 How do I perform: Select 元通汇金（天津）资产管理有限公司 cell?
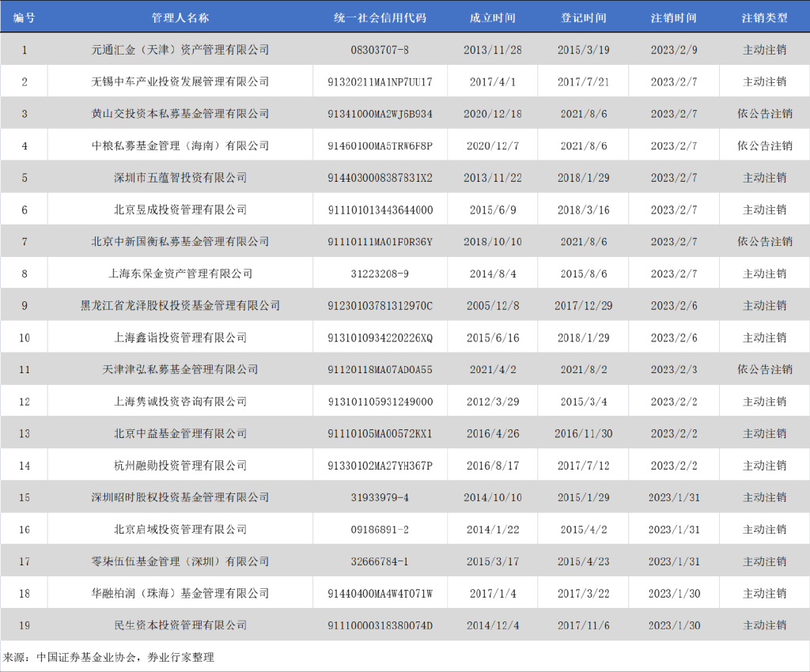coord(180,50)
